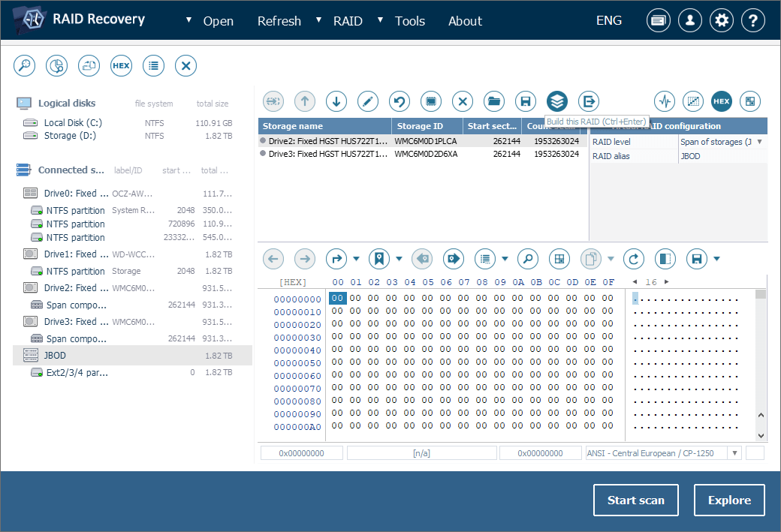Toggle the split panel view icon in hex toolbar

665,259
